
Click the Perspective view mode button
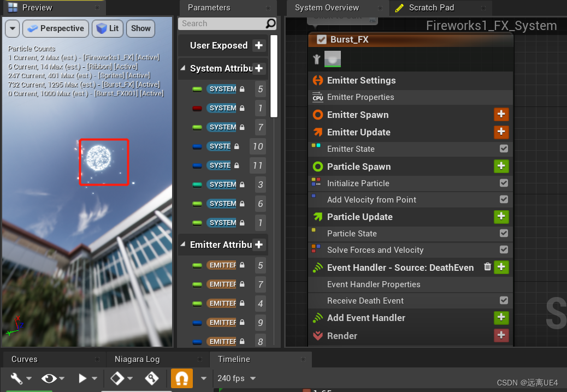pos(56,28)
